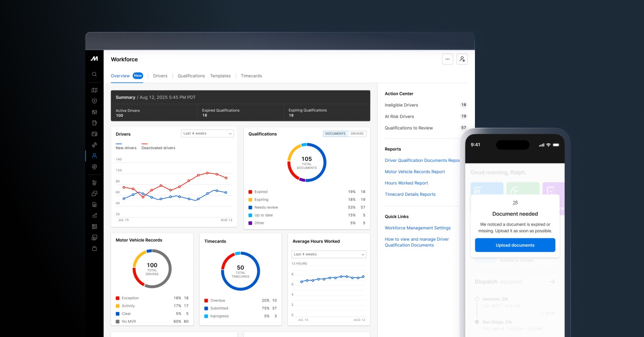
Task: Open the three-dots more options button
Action: (447, 59)
